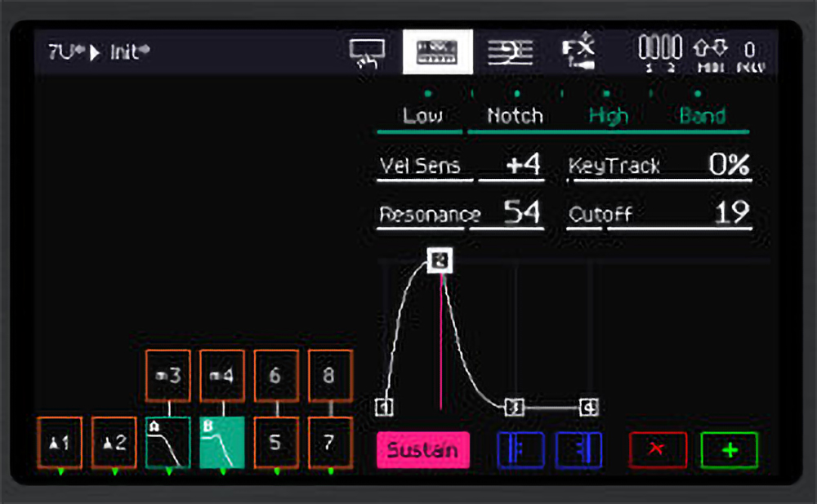The image size is (817, 504).
Task: Click the MIDI in/out arrows indicator
Action: (x=708, y=53)
